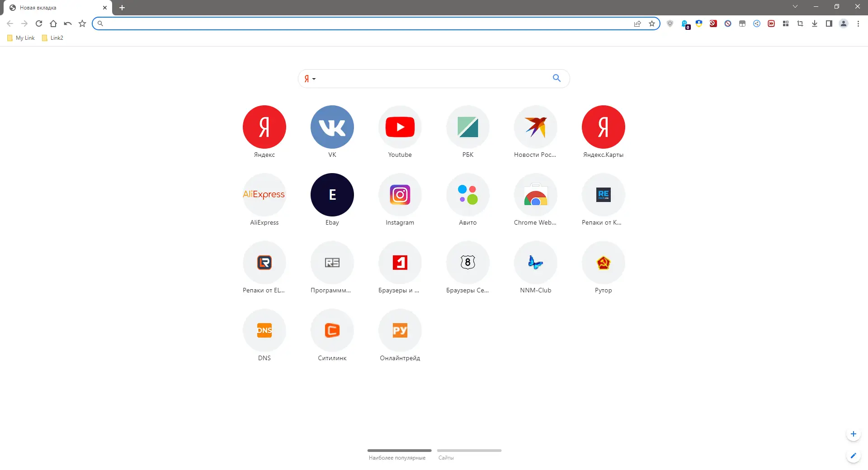Viewport: 868px width, 470px height.
Task: Toggle the side panel icon near the avatar
Action: (x=829, y=23)
